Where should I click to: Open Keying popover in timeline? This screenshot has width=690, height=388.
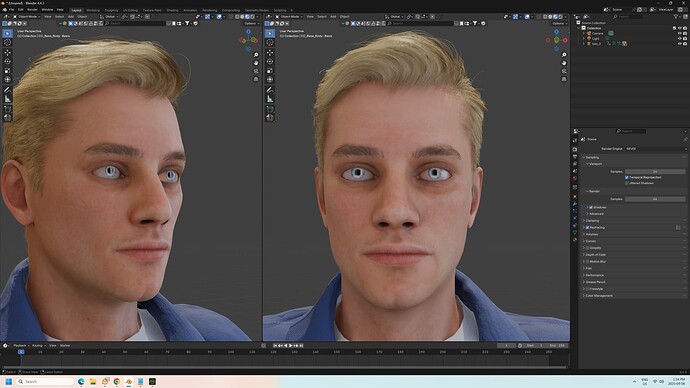point(38,346)
